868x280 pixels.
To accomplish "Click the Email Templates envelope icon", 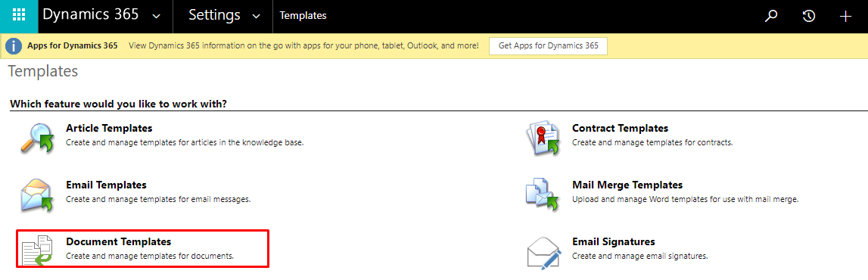I will click(x=36, y=194).
